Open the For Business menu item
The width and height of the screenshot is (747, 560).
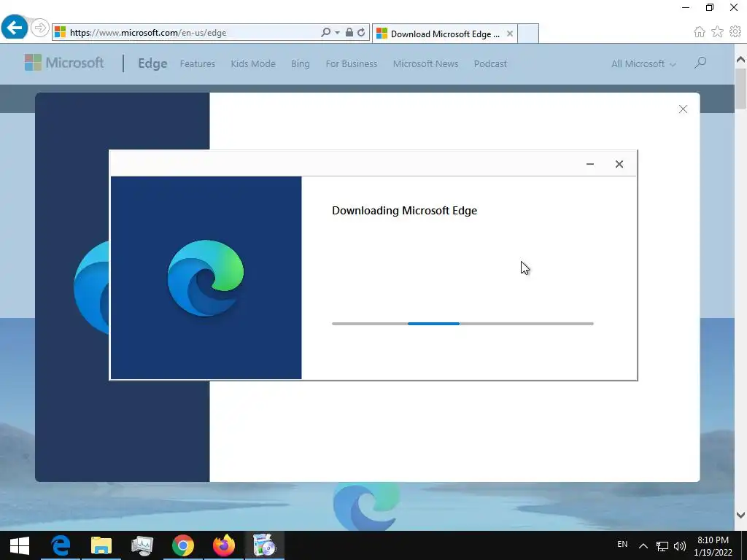tap(351, 64)
